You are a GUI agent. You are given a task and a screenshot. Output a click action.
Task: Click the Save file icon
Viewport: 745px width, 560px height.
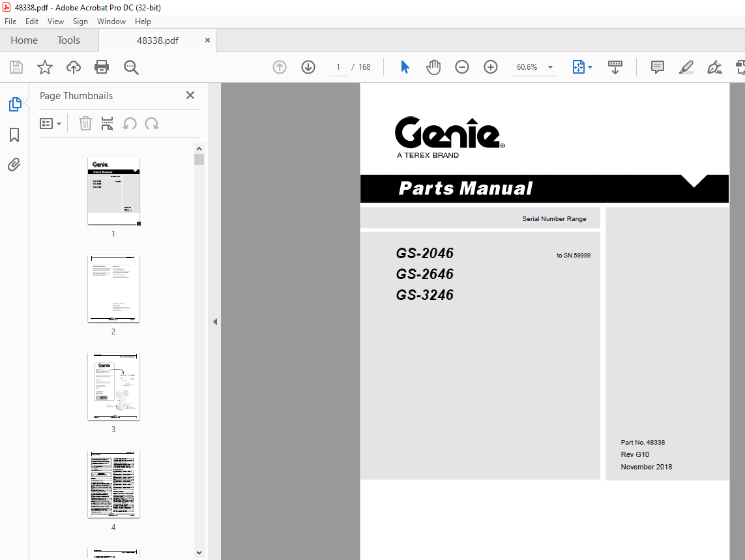pos(16,67)
